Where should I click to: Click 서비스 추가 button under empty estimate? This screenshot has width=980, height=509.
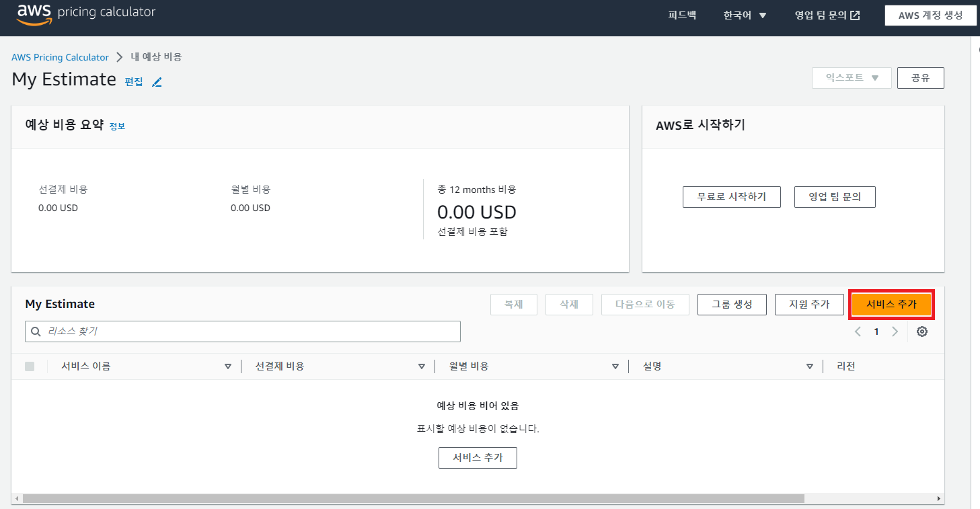(478, 457)
